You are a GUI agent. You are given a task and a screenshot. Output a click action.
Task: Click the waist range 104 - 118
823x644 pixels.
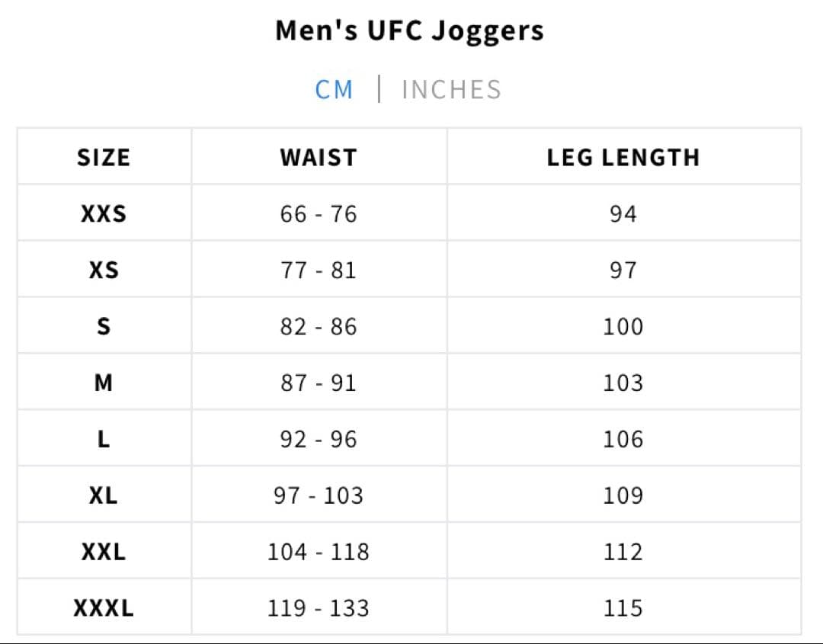coord(318,551)
